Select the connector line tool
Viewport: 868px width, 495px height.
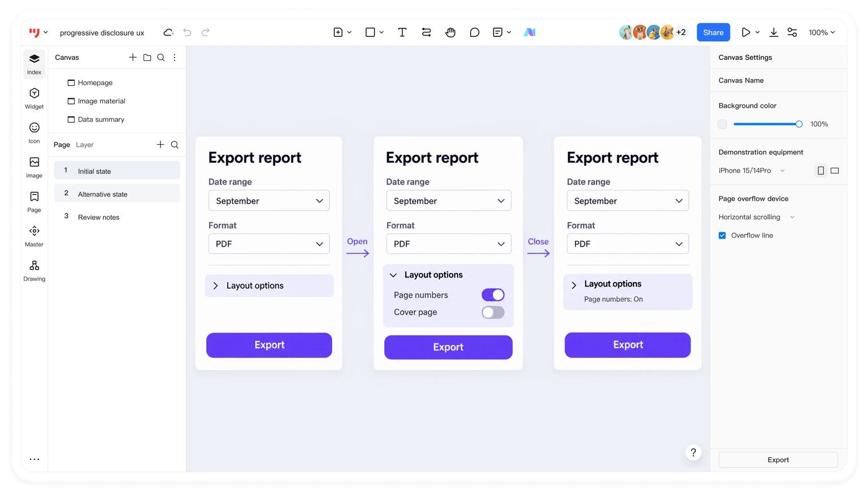(x=427, y=32)
